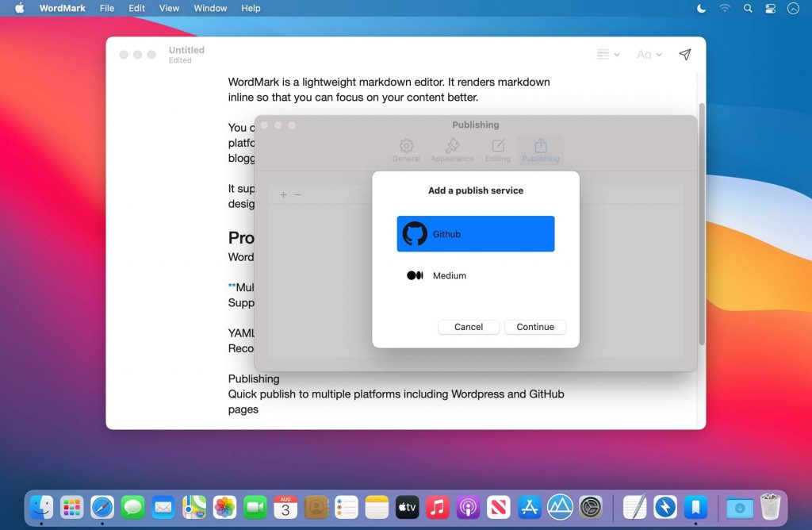Open the General preferences tab

(406, 150)
